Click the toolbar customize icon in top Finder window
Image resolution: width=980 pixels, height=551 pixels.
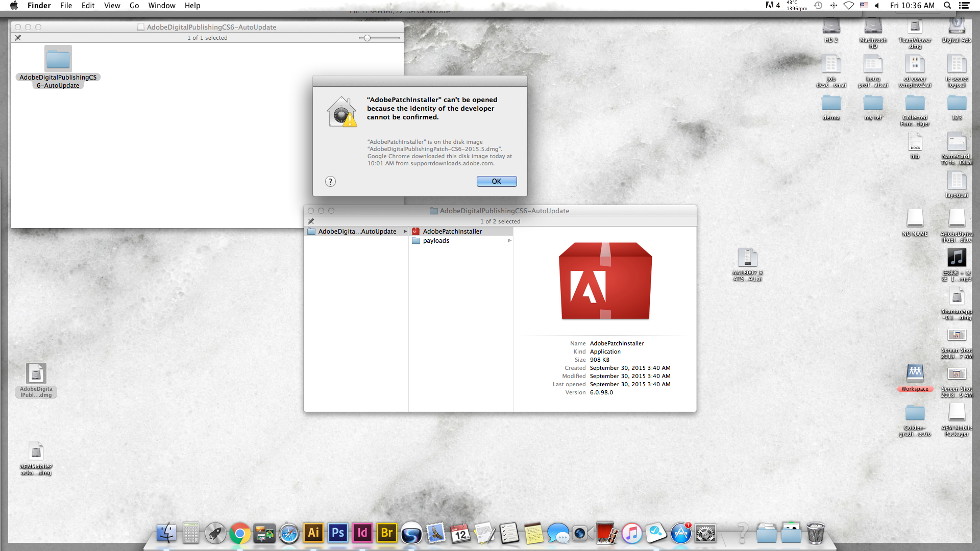(x=18, y=38)
